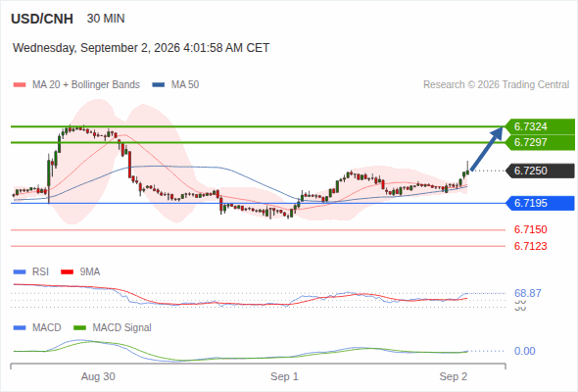Select the 6.7324 resistance price tag

[540, 126]
